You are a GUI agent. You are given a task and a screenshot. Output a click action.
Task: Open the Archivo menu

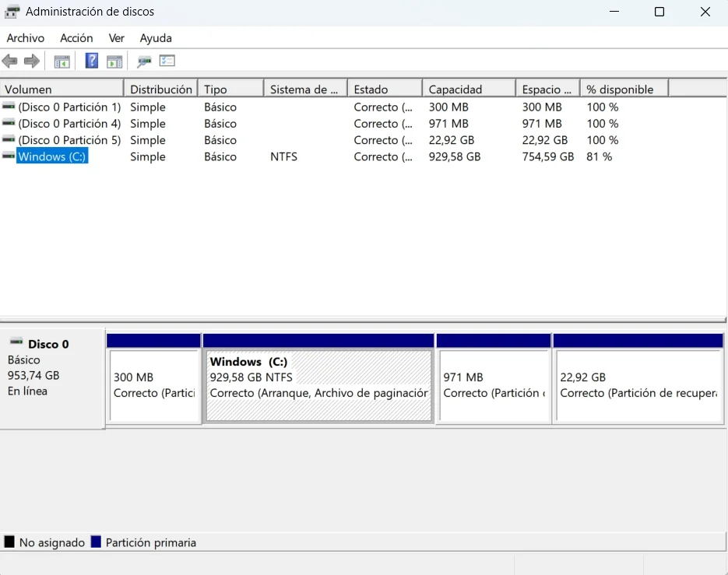click(x=26, y=38)
